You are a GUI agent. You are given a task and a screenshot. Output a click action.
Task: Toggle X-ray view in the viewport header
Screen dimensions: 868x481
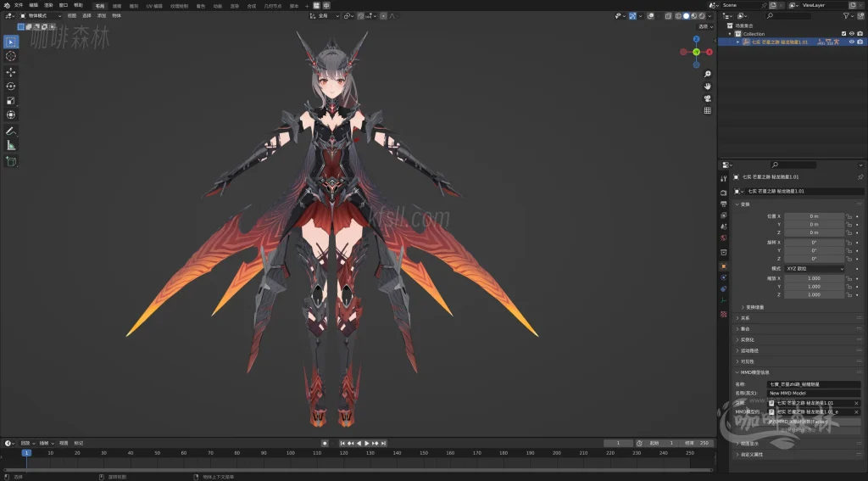click(x=668, y=16)
